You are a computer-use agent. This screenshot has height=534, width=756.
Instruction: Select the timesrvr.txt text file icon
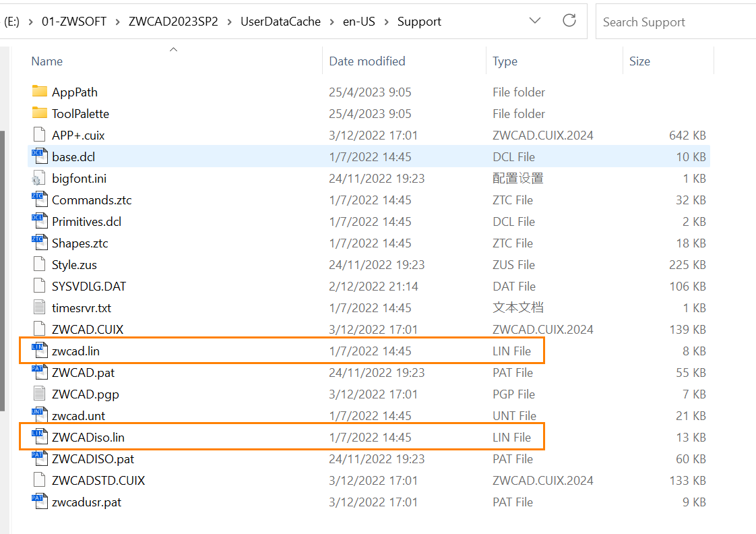pyautogui.click(x=40, y=307)
